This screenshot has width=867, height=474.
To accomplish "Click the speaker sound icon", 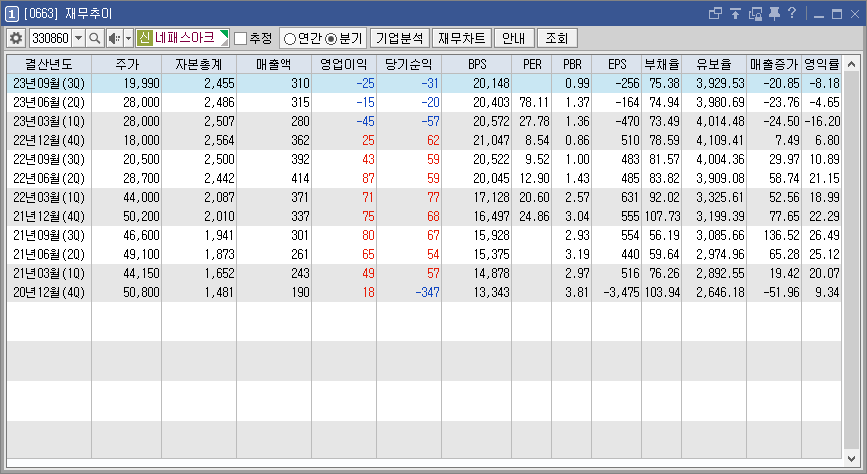I will 114,38.
